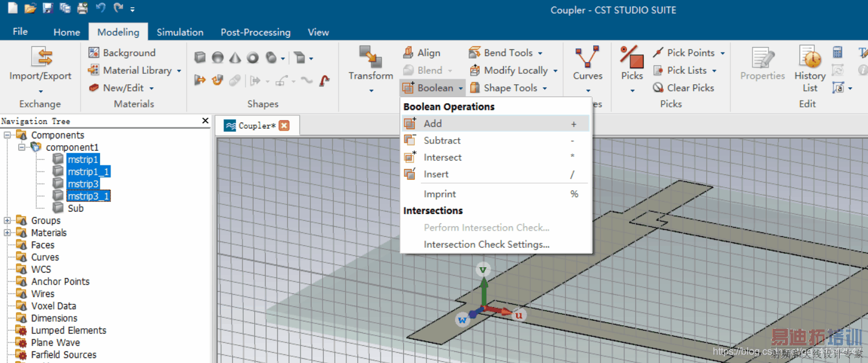The width and height of the screenshot is (868, 363).
Task: Open the New/Edit material dropdown
Action: pos(121,88)
